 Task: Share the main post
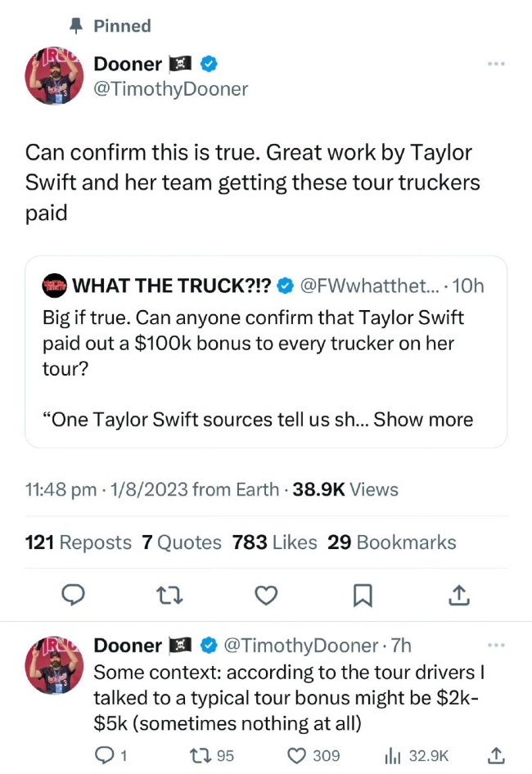[458, 596]
